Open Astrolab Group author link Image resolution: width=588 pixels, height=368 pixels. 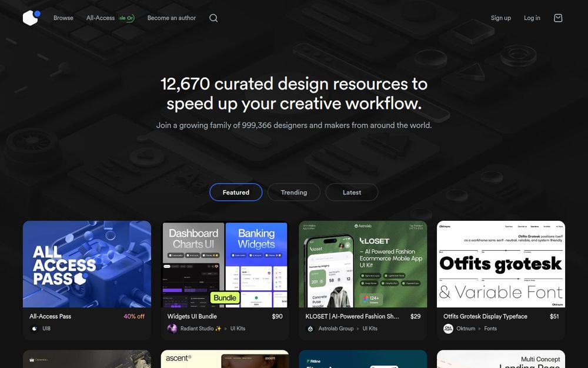click(x=336, y=329)
